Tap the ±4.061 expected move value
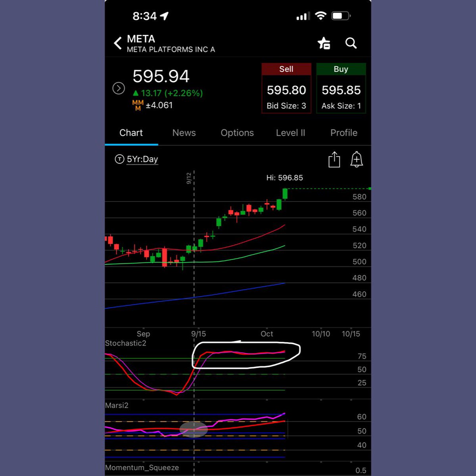The height and width of the screenshot is (476, 476). point(159,105)
